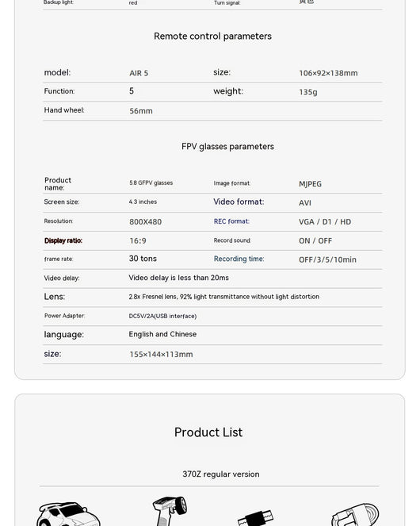Click the 56mm hand wheel value
Image resolution: width=420 pixels, height=526 pixels.
tap(141, 111)
